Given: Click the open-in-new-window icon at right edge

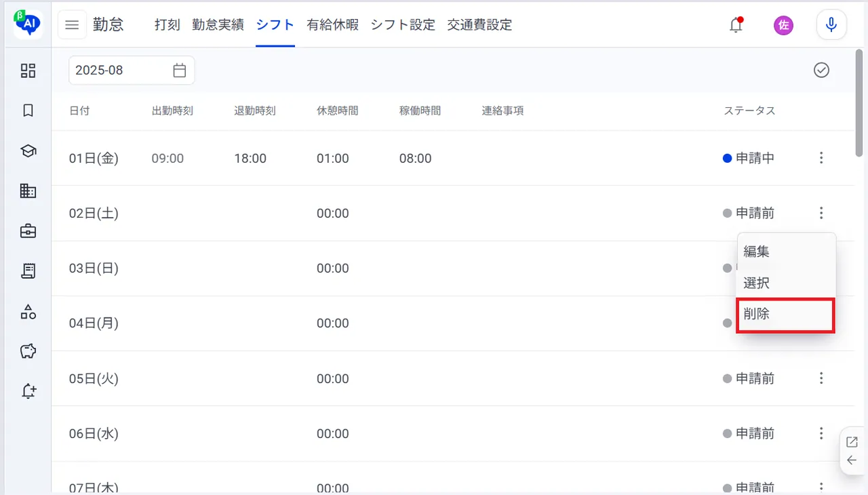Looking at the screenshot, I should [852, 442].
